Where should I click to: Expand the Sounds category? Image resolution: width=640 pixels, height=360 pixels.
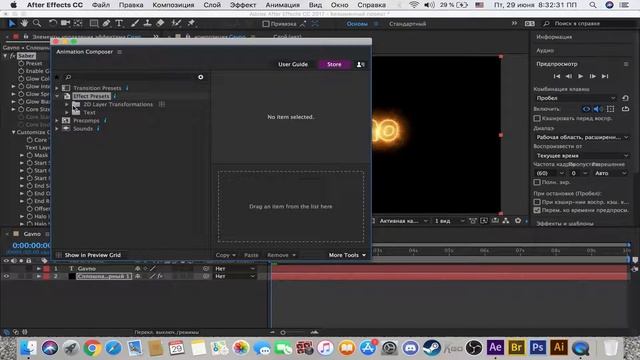click(57, 129)
